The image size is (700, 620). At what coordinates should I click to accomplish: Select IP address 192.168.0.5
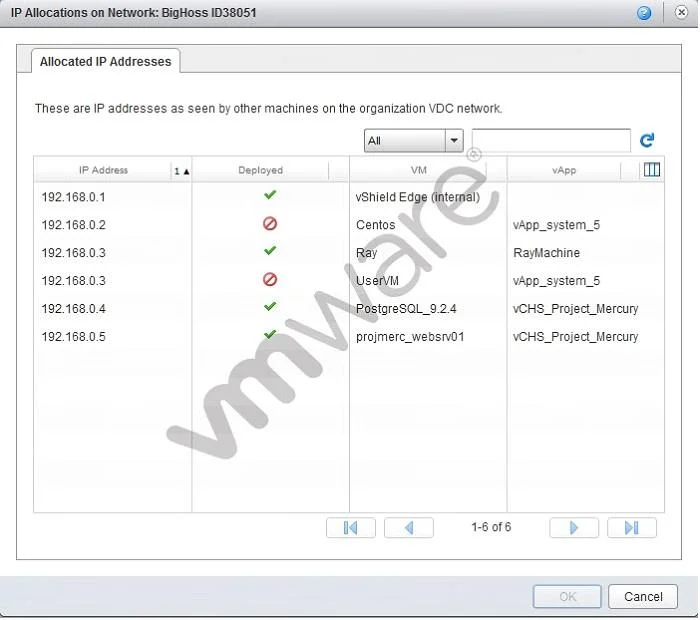coord(74,337)
